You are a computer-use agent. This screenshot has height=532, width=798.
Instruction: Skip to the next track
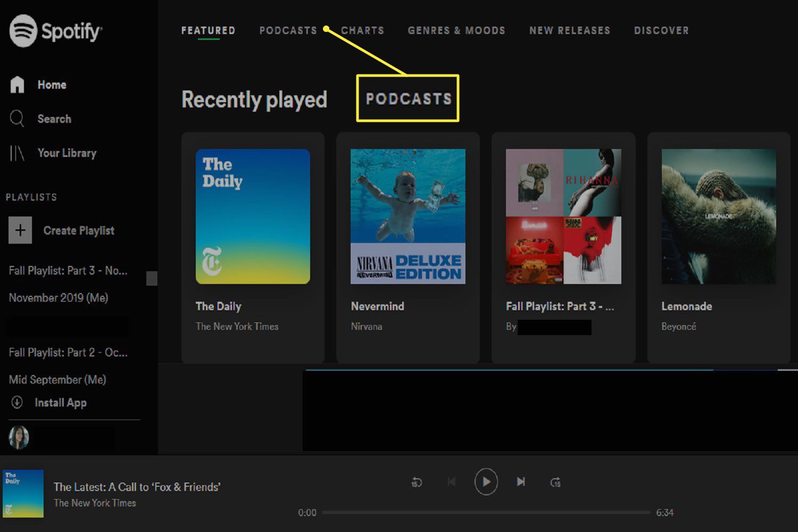pos(521,481)
